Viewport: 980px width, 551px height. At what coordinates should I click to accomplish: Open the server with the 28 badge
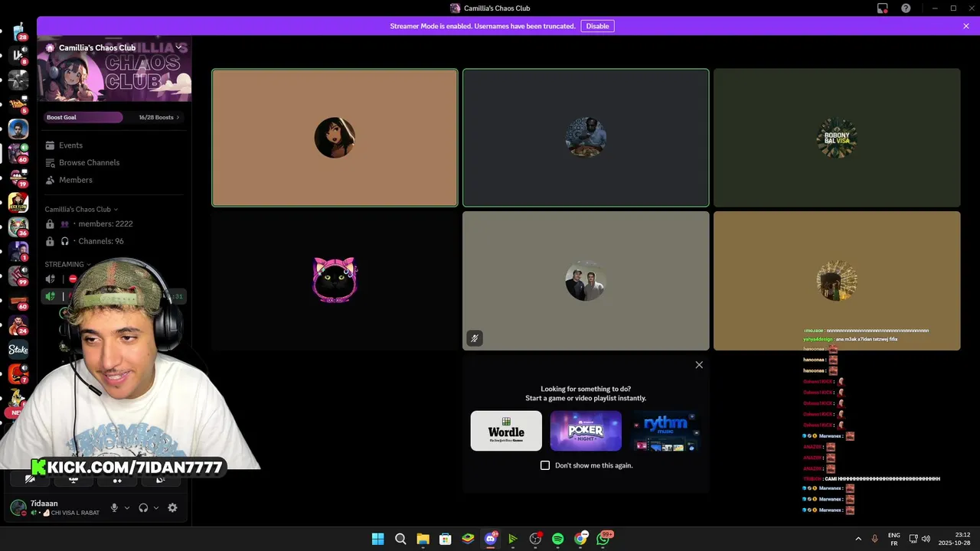[18, 32]
